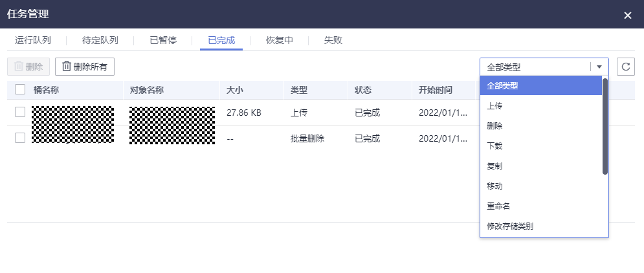Click start time in the 批量删除 row

(x=443, y=138)
